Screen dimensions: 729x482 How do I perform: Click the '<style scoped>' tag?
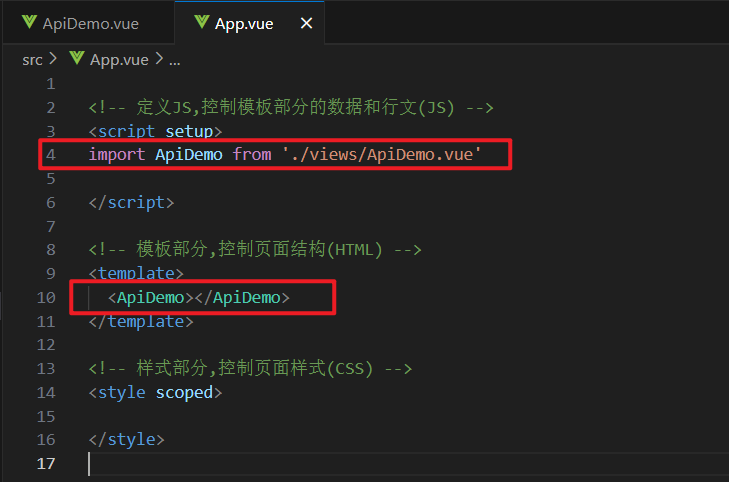(x=155, y=393)
